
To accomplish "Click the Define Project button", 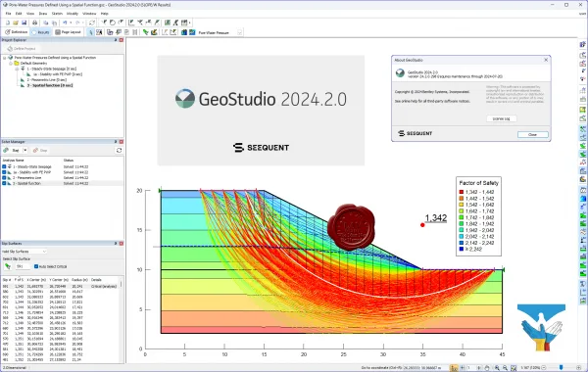I will 22,49.
